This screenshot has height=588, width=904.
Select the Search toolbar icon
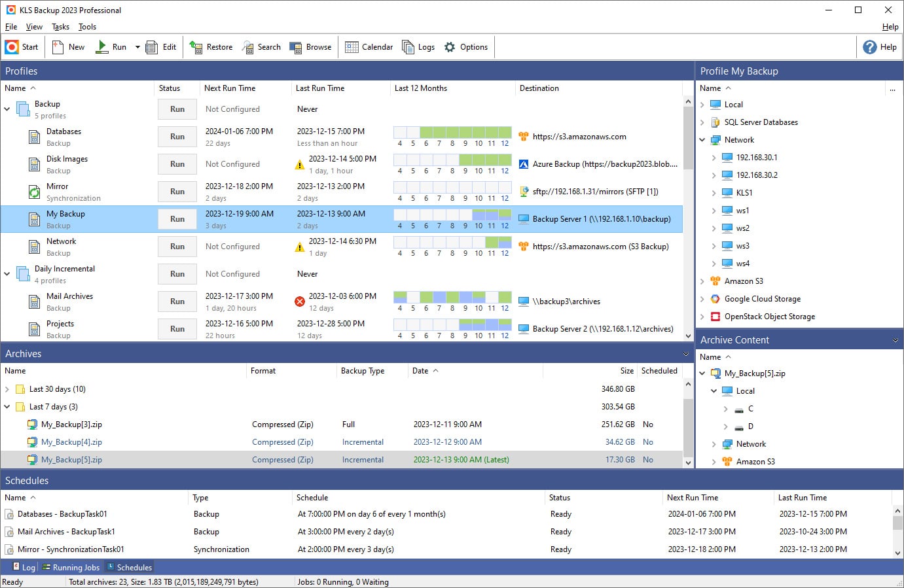coord(261,46)
